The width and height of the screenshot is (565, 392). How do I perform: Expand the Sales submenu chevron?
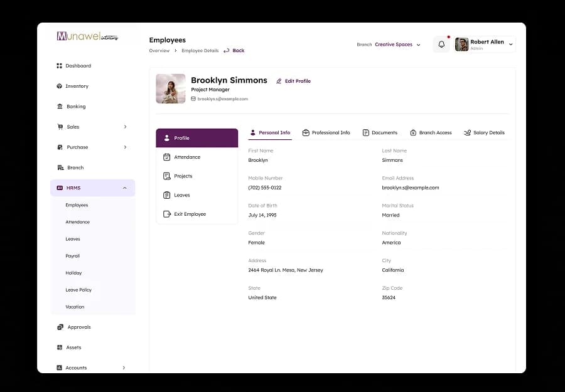tap(125, 127)
